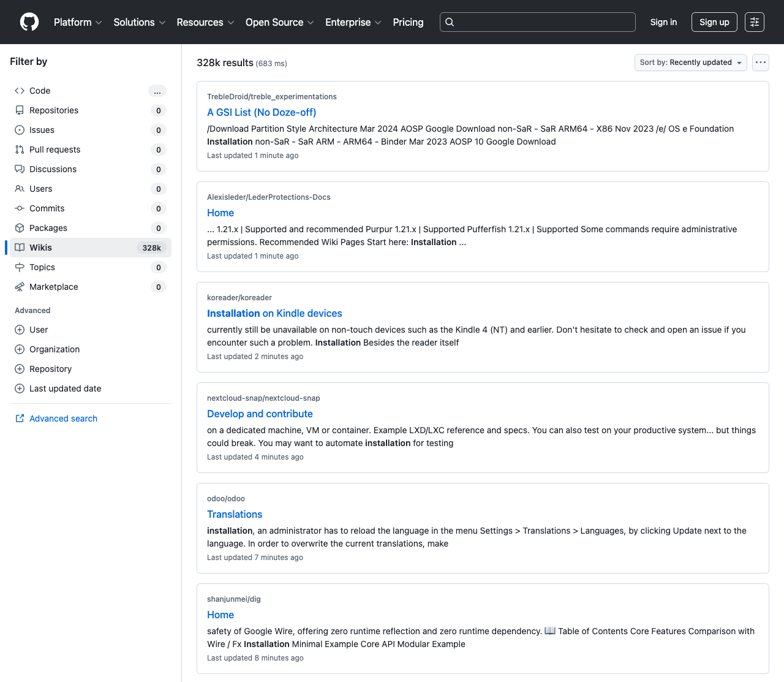
Task: Click the plus icon beside Repository
Action: [20, 369]
